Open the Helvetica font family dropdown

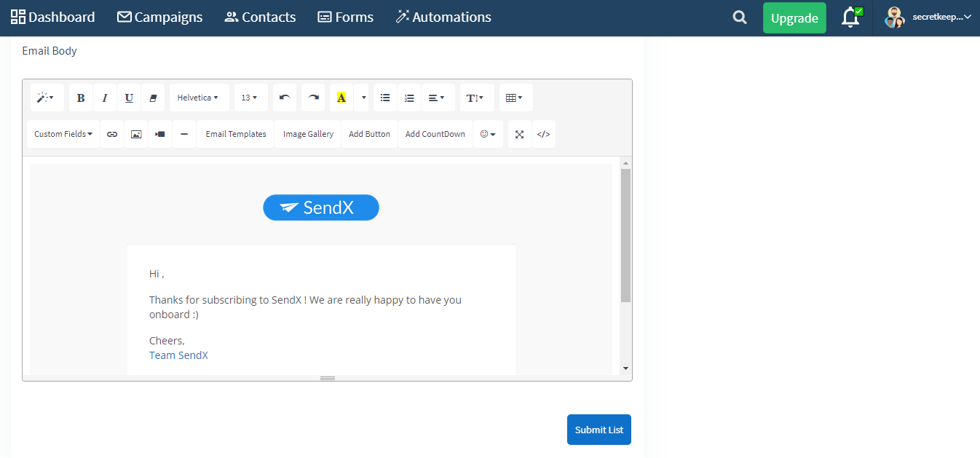[x=199, y=98]
